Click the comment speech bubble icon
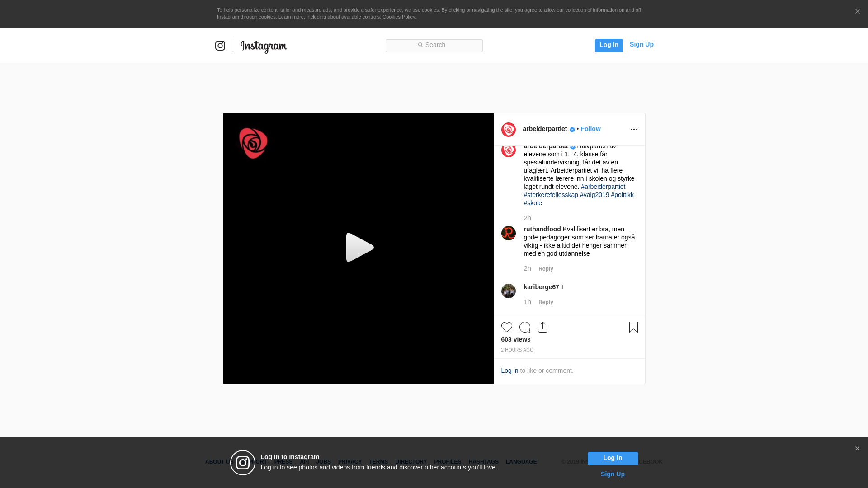The height and width of the screenshot is (488, 868). click(x=525, y=327)
